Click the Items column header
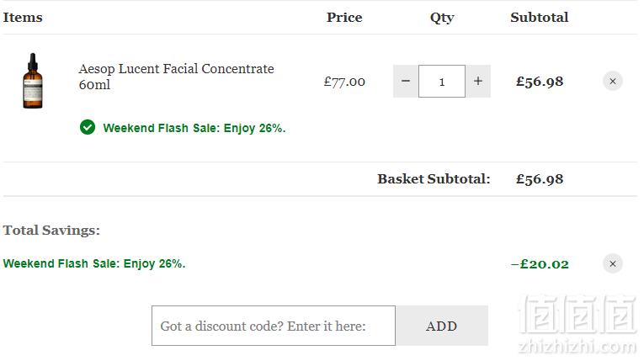This screenshot has width=644, height=361. pos(23,17)
